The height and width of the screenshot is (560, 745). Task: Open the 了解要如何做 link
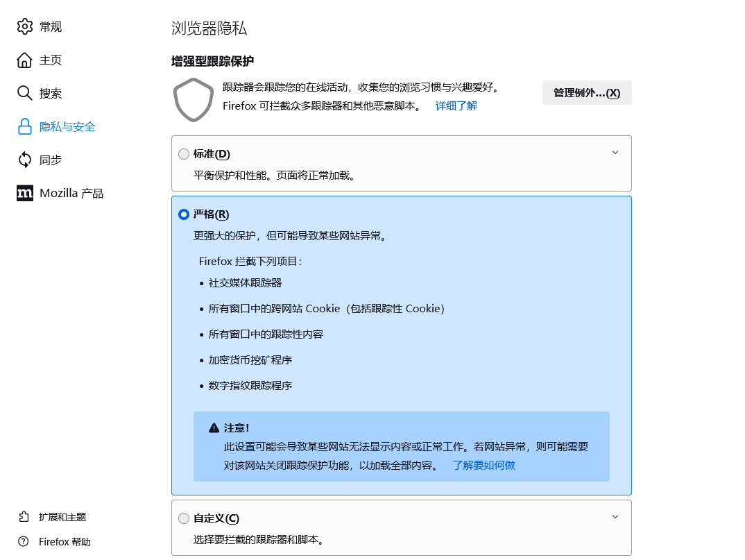point(483,465)
